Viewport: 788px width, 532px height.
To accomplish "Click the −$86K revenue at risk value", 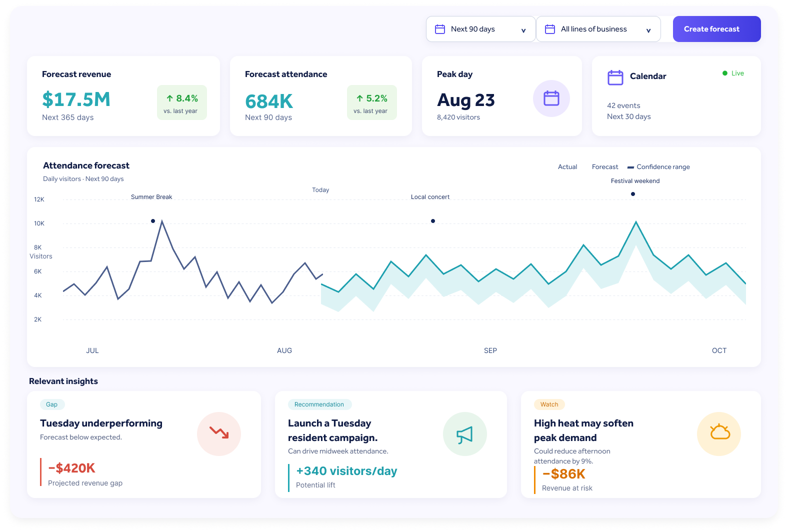I will click(x=564, y=474).
